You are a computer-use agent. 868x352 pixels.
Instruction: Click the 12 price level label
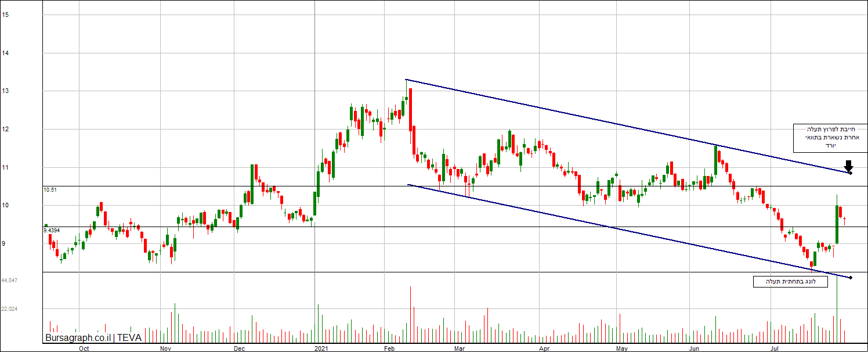tap(5, 130)
